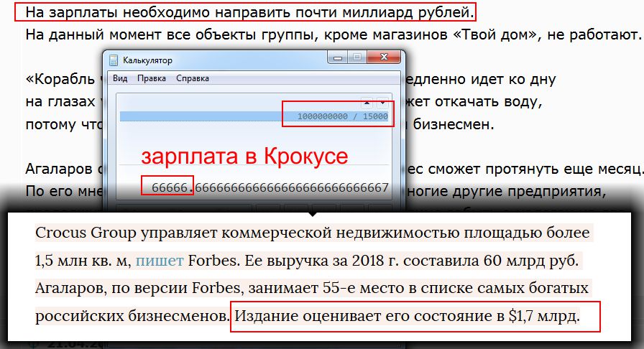Viewport: 644px width, 349px height.
Task: Close the Калькулятор window
Action: coord(384,57)
